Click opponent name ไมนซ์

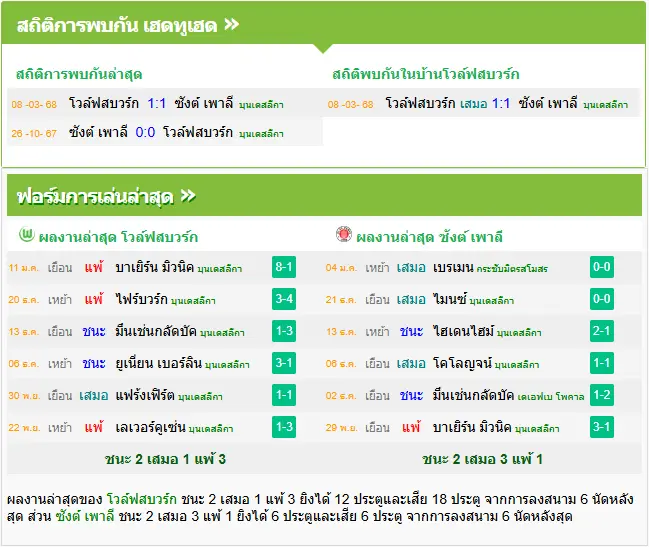(x=450, y=299)
